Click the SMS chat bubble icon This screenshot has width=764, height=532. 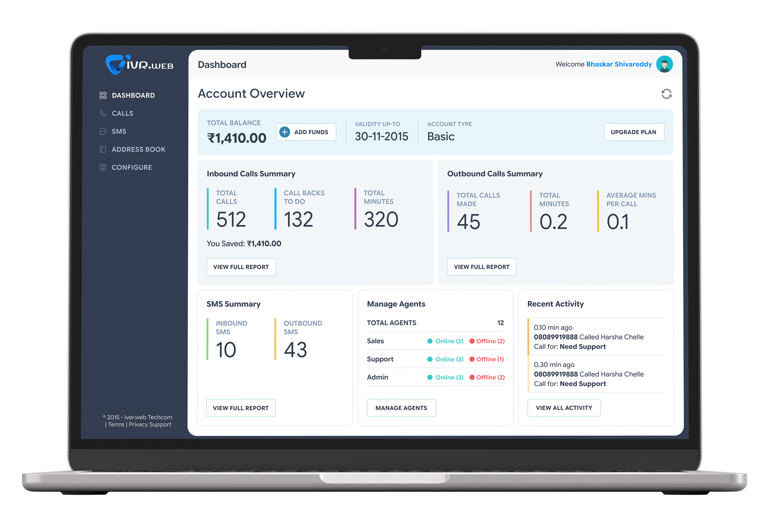click(103, 131)
